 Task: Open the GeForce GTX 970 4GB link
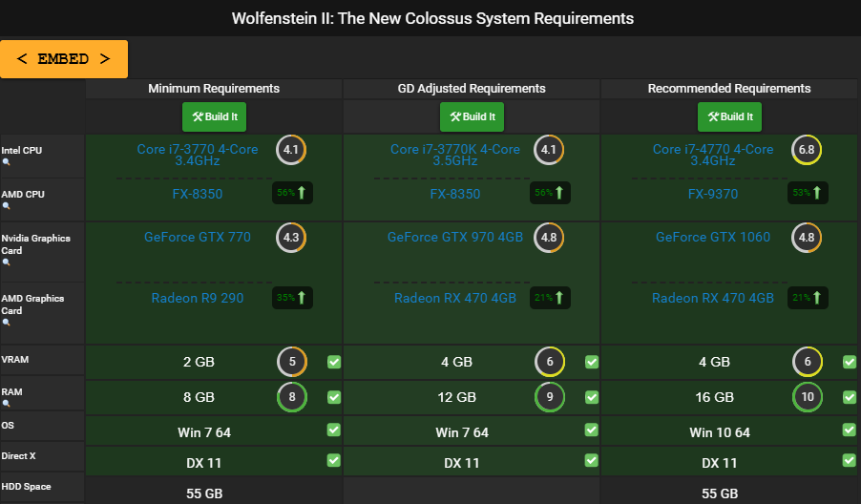[x=454, y=237]
